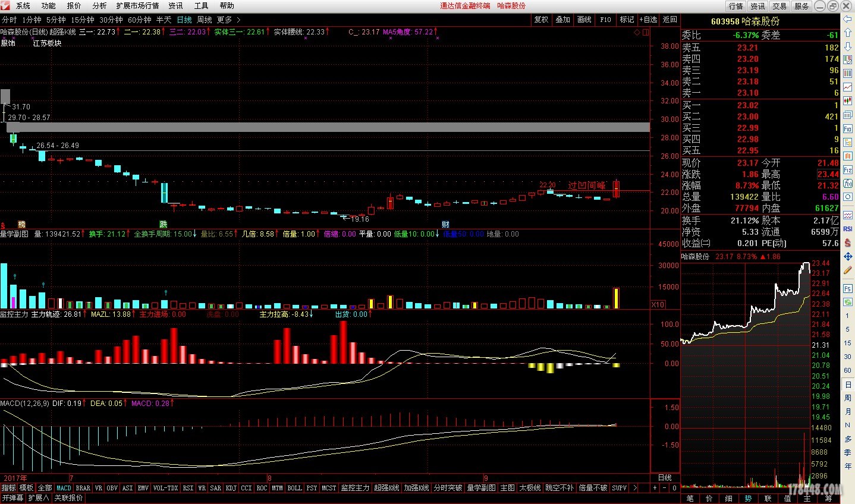Select the daily 日 period in sidebar
855x504 pixels.
(848, 385)
